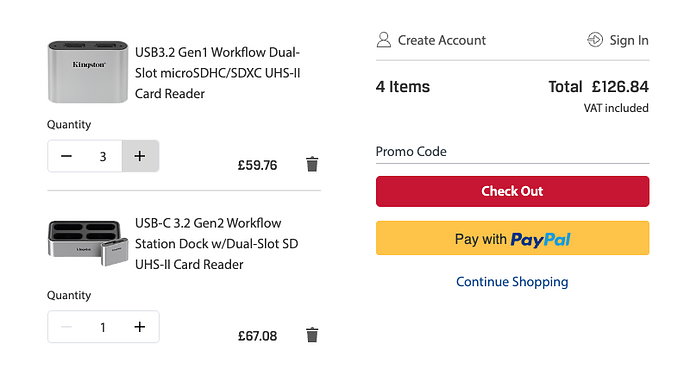Open USB3.2 Gen1 Workflow Dual-Slot product title
Viewport: 684px width, 381px height.
point(218,73)
